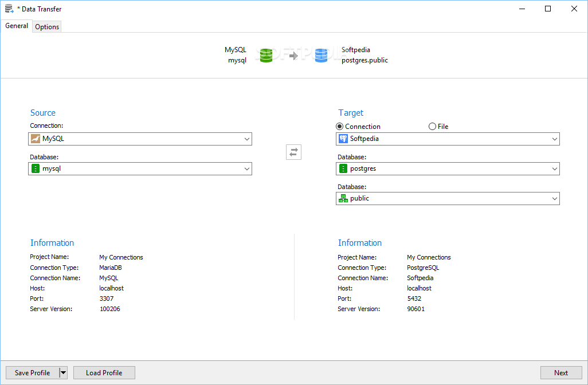Maximize the Data Transfer window

pos(548,9)
